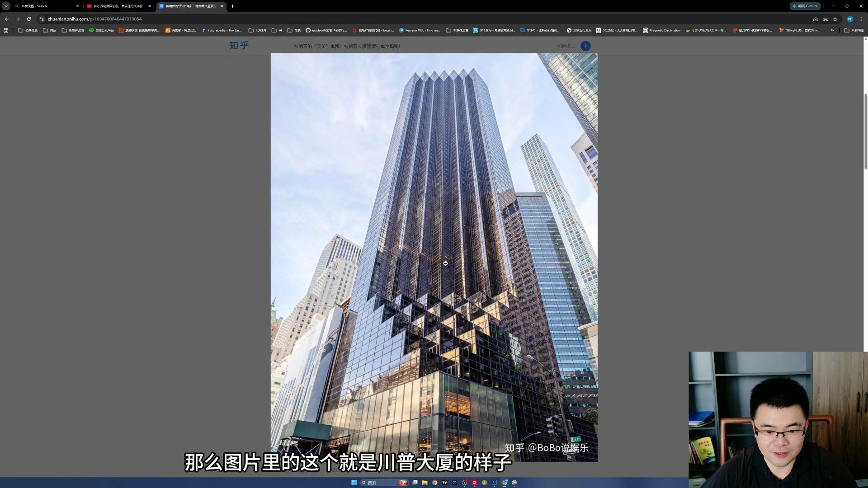Open Chrome's three-dot menu

click(x=861, y=19)
